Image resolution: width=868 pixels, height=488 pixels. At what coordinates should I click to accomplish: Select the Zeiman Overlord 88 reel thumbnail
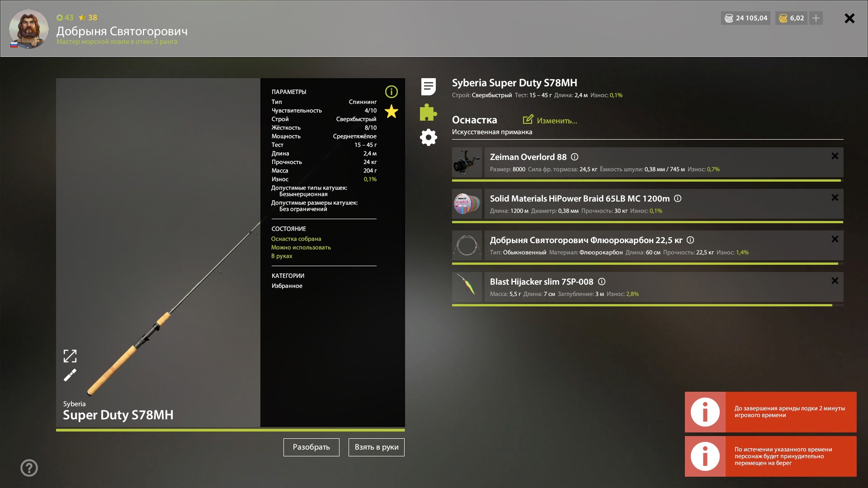point(467,162)
